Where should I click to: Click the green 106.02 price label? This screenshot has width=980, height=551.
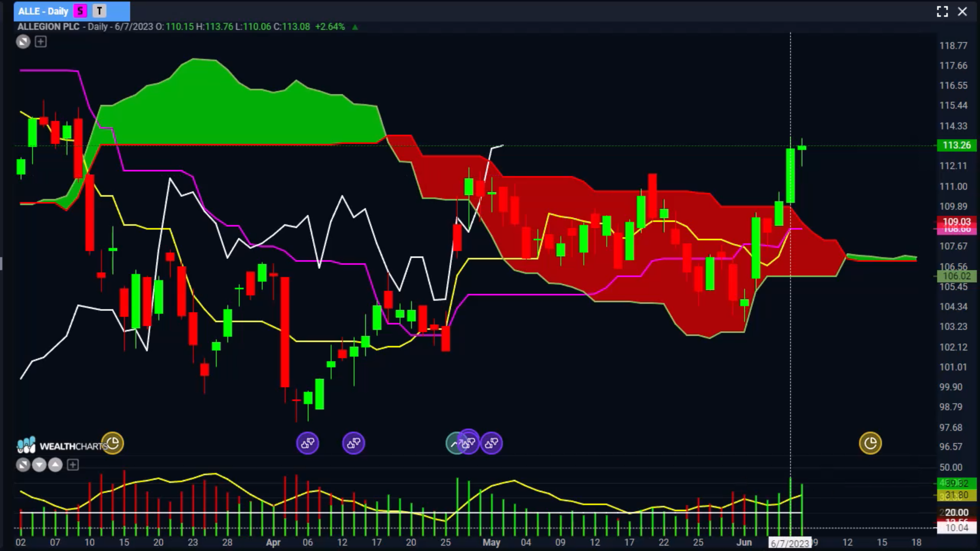point(957,276)
